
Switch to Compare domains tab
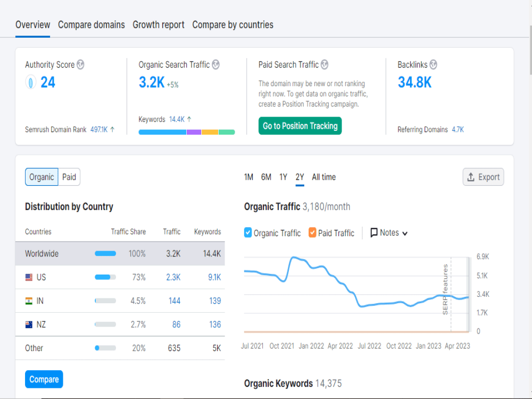[x=92, y=25]
